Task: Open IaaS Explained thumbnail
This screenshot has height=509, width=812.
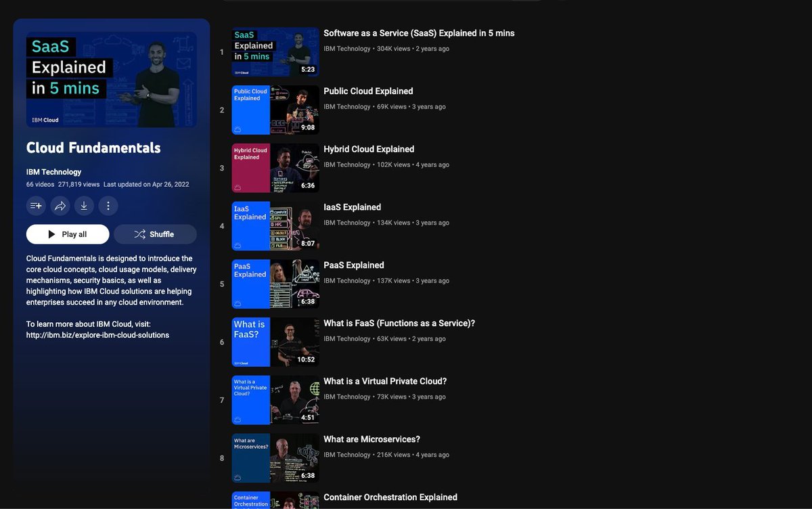Action: pos(275,226)
